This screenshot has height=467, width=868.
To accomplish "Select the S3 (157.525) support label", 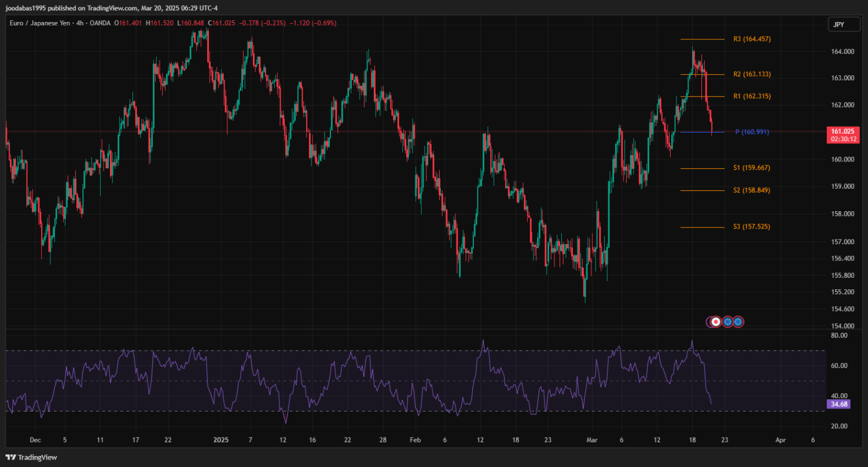I will pos(752,227).
